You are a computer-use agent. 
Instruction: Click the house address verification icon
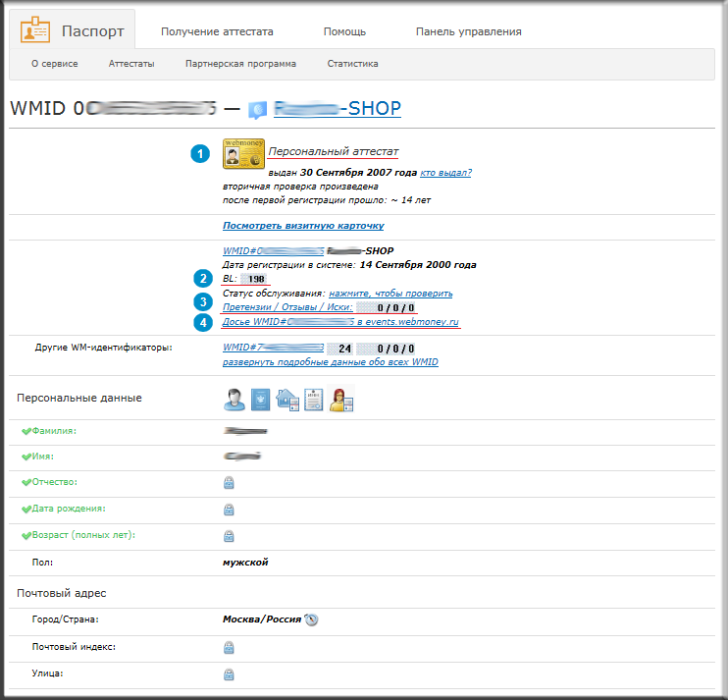coord(286,400)
